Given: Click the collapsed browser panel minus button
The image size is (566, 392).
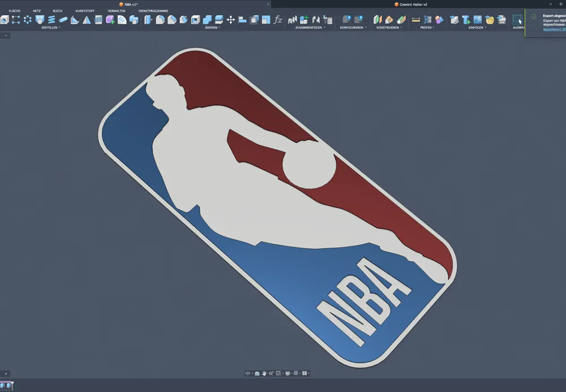Looking at the screenshot, I should [x=6, y=35].
